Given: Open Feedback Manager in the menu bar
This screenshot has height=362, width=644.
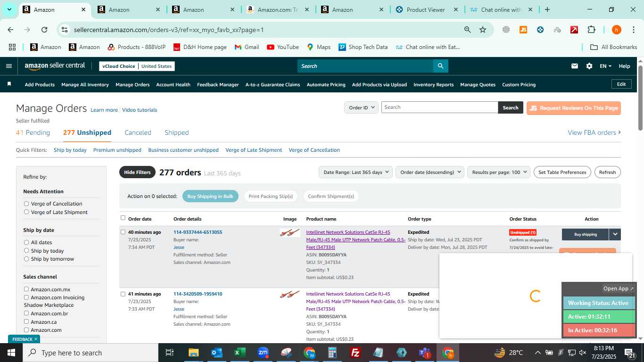Looking at the screenshot, I should 218,84.
